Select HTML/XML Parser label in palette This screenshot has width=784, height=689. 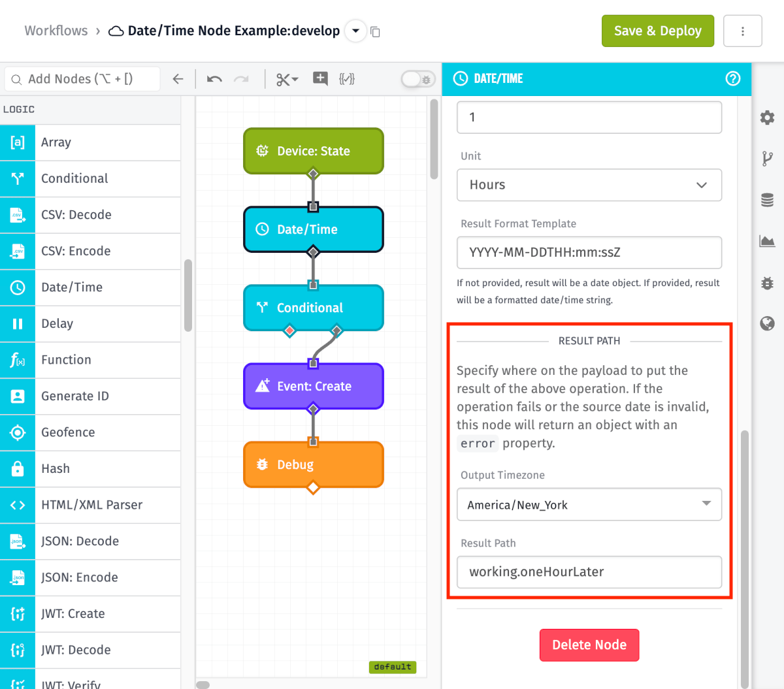click(x=91, y=505)
